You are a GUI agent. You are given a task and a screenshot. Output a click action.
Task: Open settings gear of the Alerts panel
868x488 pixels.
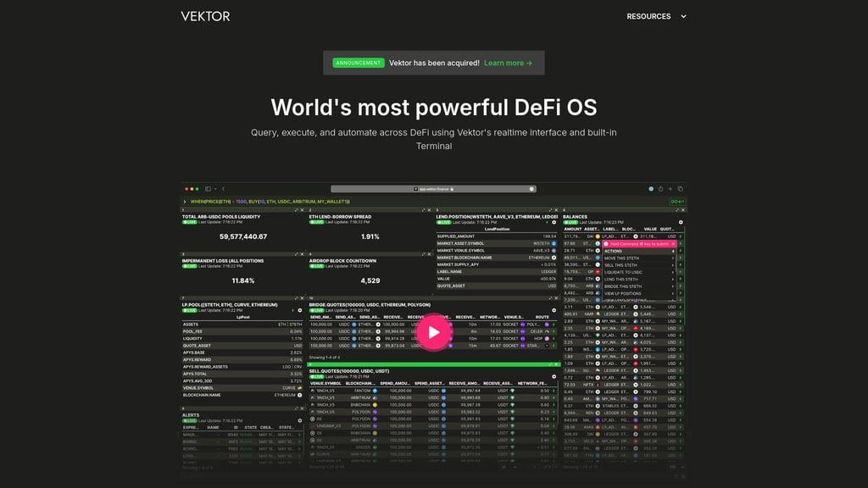pyautogui.click(x=300, y=420)
